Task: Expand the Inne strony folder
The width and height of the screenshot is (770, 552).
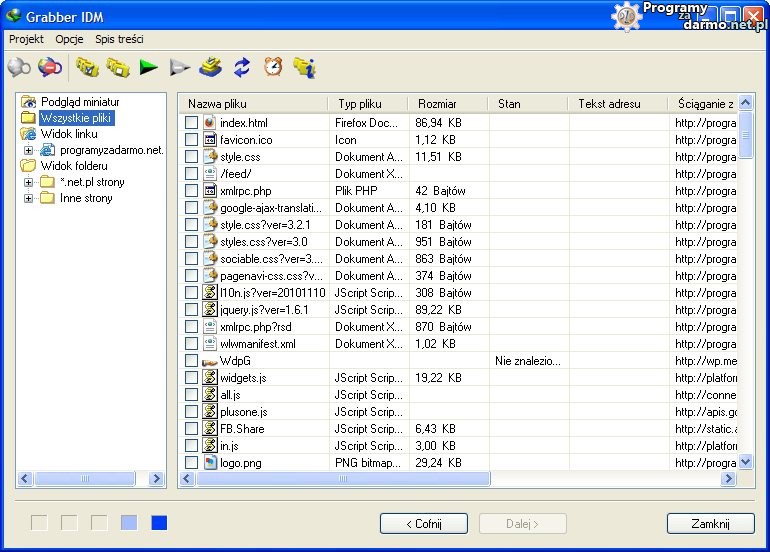Action: (x=29, y=198)
